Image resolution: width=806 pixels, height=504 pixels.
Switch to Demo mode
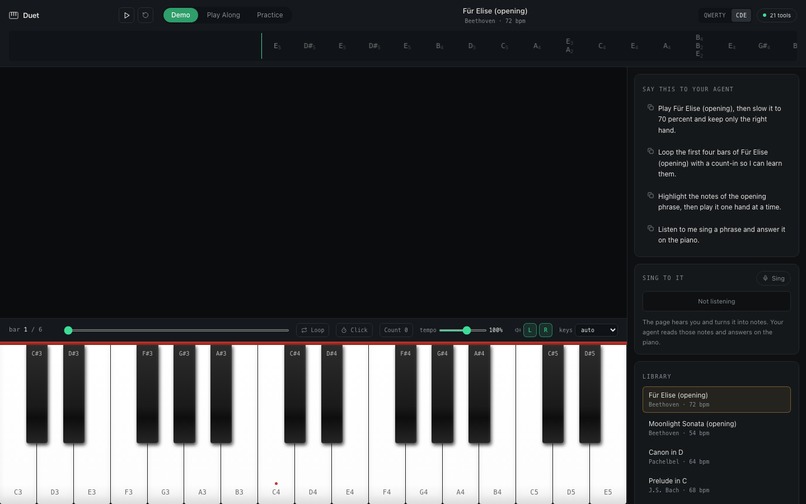(180, 15)
